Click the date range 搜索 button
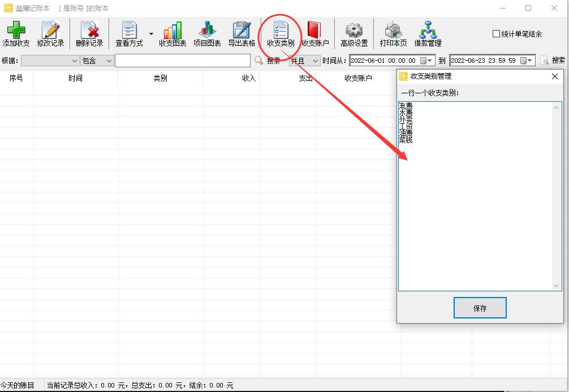Screen dimensions: 569x392 (x=552, y=61)
